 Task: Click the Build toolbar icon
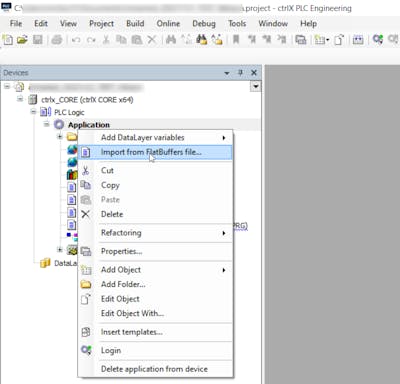[x=358, y=40]
